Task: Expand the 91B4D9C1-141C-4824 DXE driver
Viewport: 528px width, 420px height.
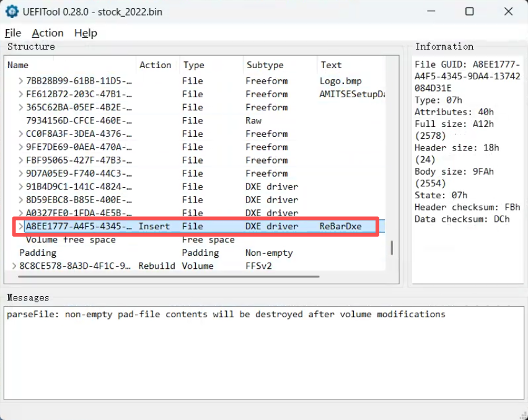Action: tap(21, 187)
